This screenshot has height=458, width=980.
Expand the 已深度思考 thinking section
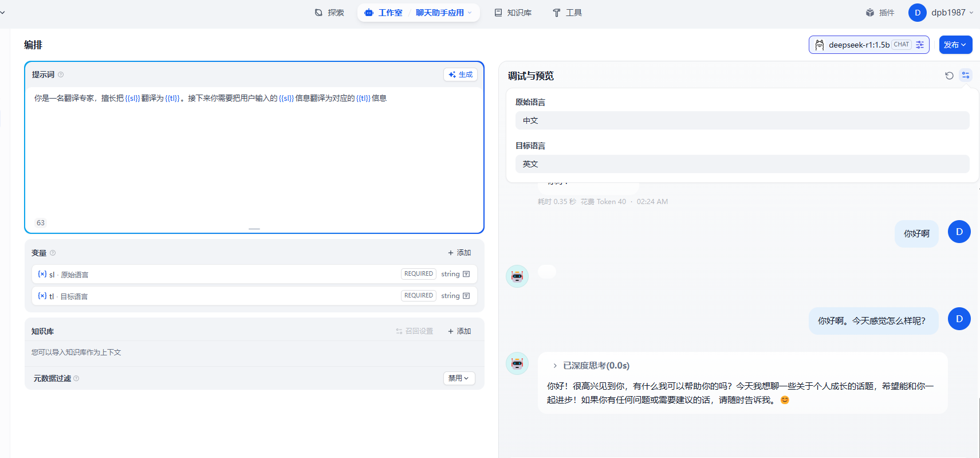tap(590, 366)
